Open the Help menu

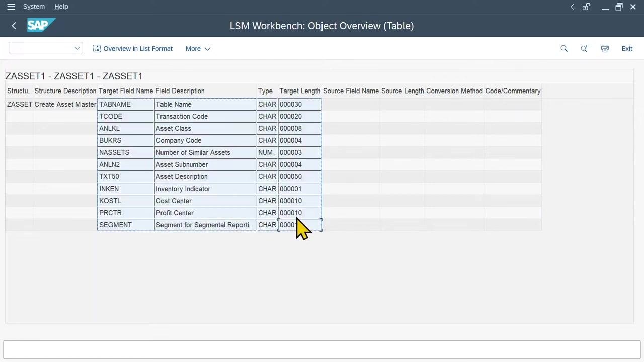(61, 7)
